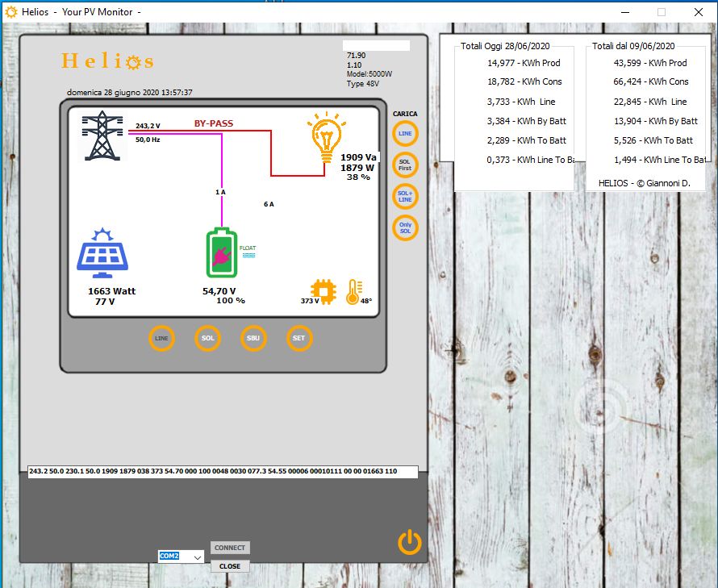Open the round SET settings button
718x588 pixels.
[x=299, y=338]
